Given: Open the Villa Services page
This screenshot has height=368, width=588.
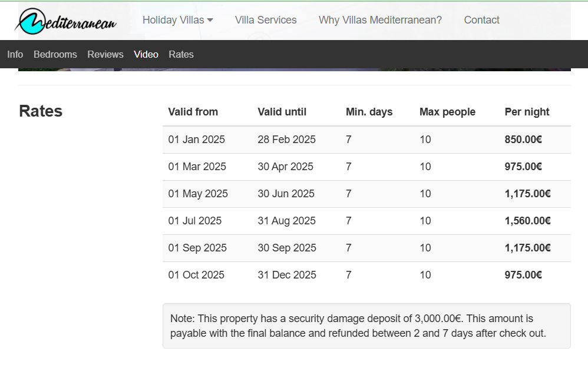Looking at the screenshot, I should 266,20.
